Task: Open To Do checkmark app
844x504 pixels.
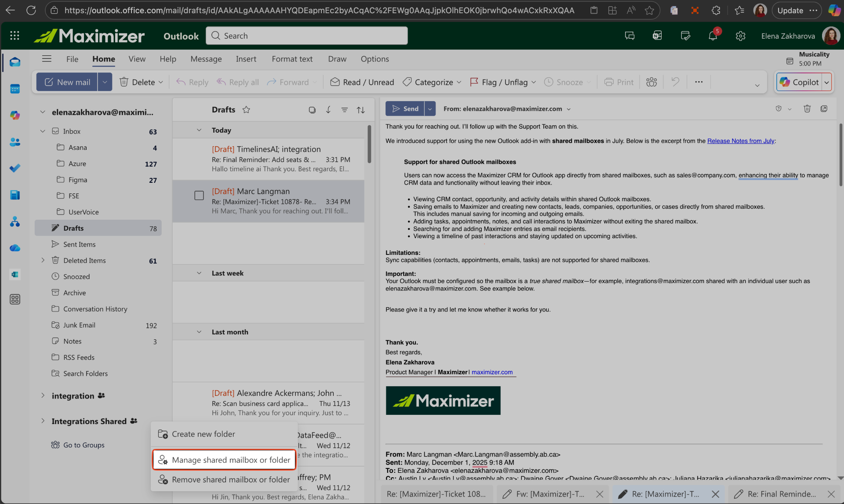Action: [15, 168]
